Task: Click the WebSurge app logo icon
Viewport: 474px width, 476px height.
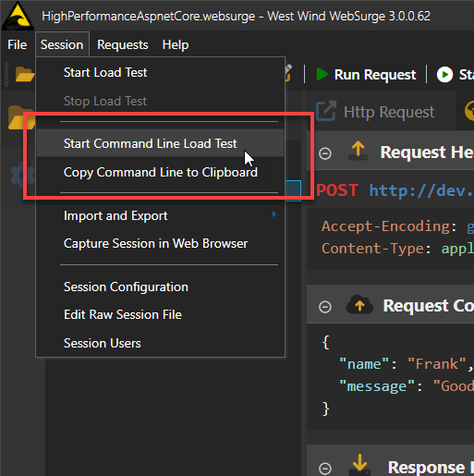Action: click(18, 16)
